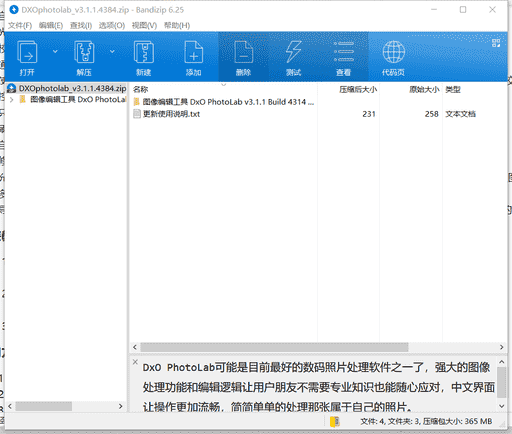Screen dimensions: 512x434
Task: Expand the Extract (解压) dropdown arrow
Action: point(112,52)
